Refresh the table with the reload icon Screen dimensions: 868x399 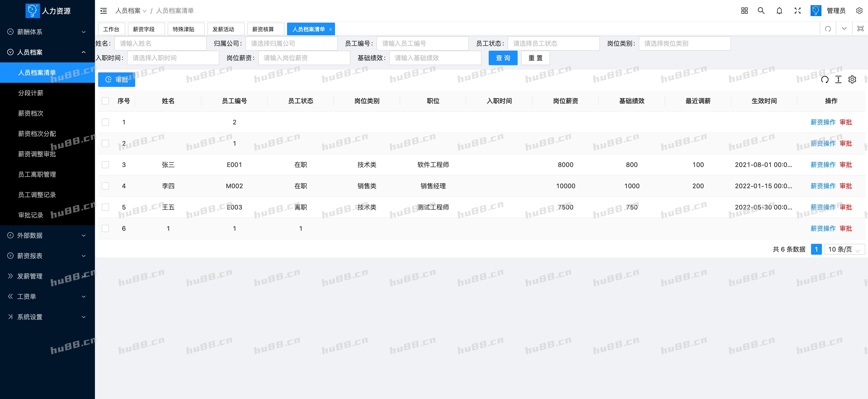click(825, 80)
